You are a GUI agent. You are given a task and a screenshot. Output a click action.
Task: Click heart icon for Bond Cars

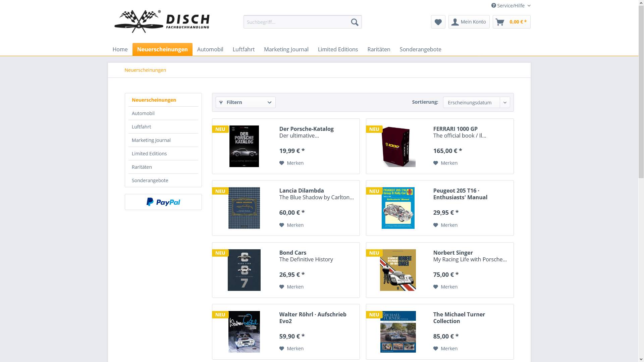pyautogui.click(x=282, y=287)
